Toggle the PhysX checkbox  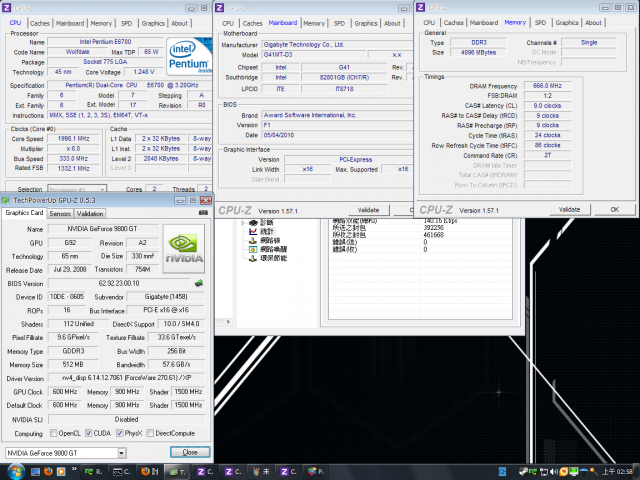pyautogui.click(x=120, y=433)
